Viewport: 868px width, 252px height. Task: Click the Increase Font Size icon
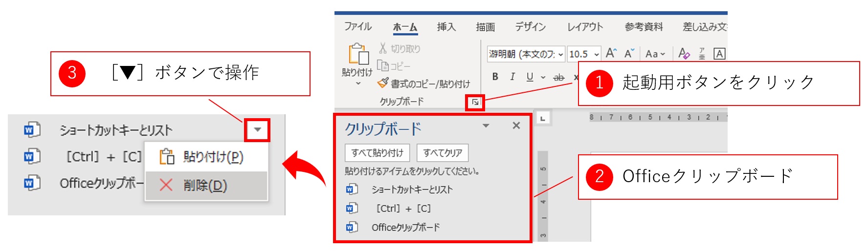tap(611, 53)
